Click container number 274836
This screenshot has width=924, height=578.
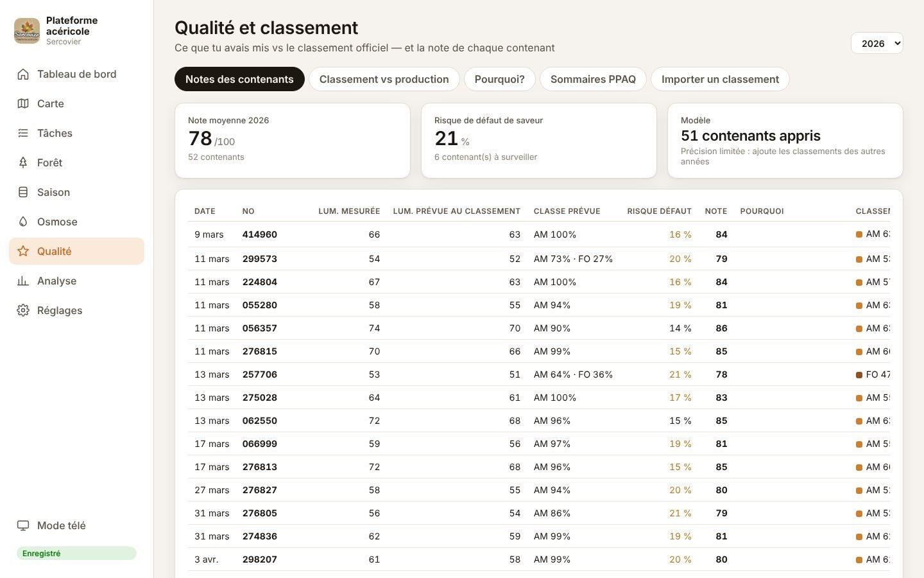coord(260,536)
